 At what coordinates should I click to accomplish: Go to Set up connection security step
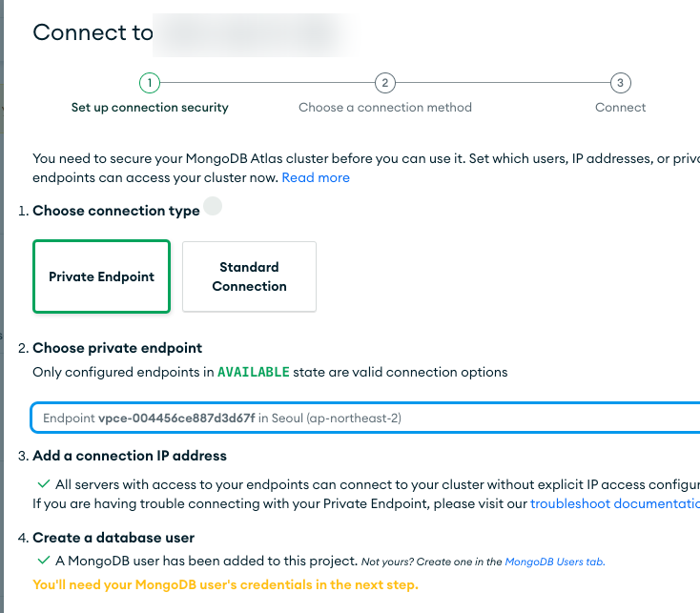click(x=150, y=108)
